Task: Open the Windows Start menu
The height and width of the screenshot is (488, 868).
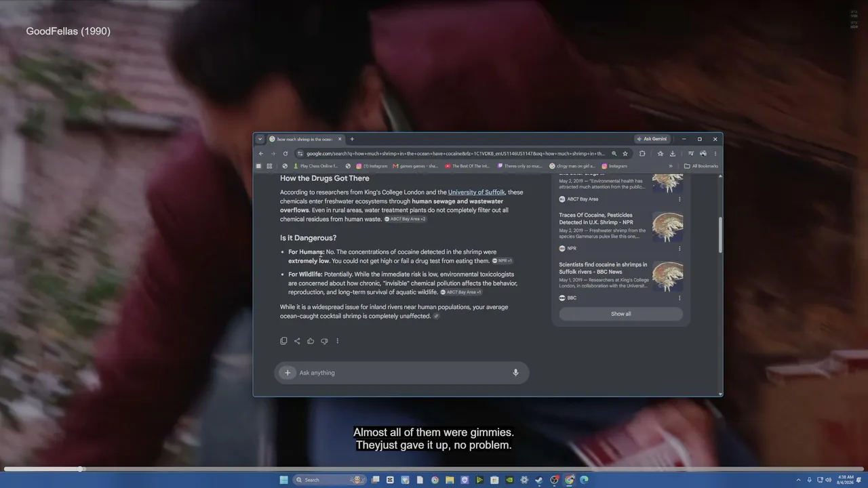Action: coord(284,480)
